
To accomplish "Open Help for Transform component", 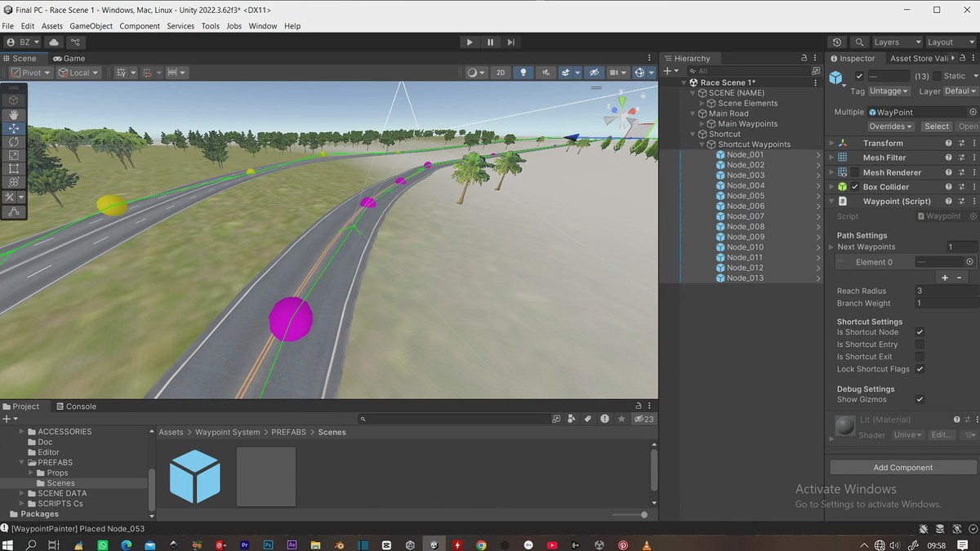I will [948, 143].
